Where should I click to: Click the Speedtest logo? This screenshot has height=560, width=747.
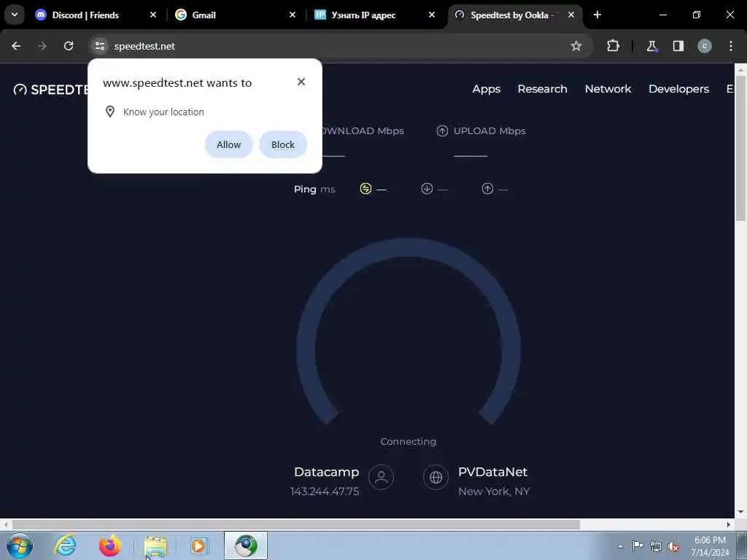pyautogui.click(x=51, y=90)
